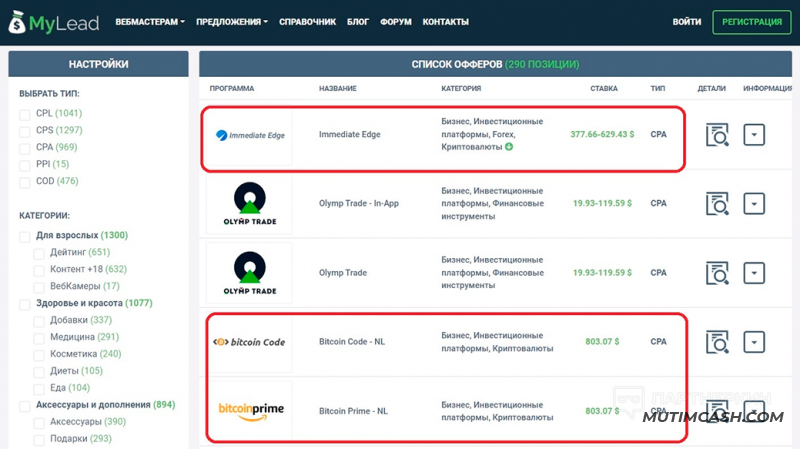Check the CPS type filter
Image resolution: width=800 pixels, height=449 pixels.
[24, 131]
